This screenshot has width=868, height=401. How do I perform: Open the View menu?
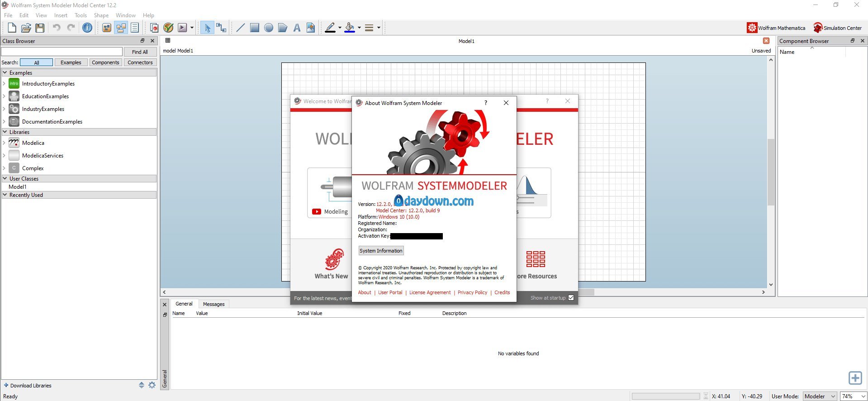[x=41, y=15]
